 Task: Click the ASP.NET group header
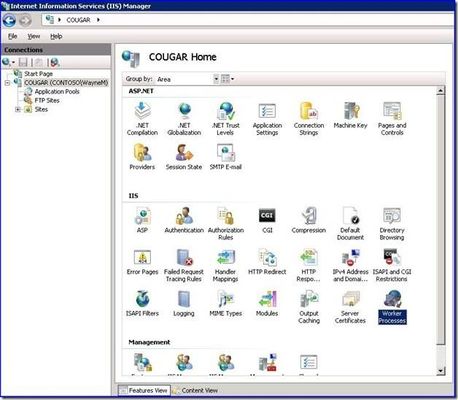click(x=141, y=91)
